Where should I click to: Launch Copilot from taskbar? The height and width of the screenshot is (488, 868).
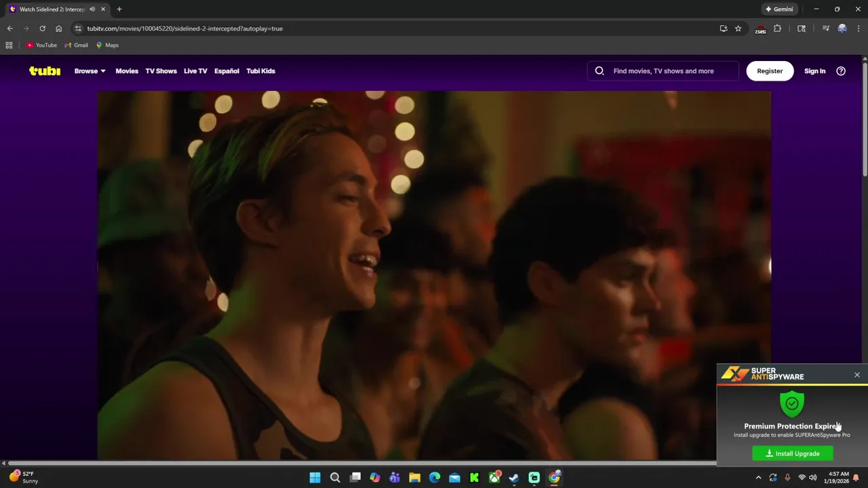(x=375, y=478)
